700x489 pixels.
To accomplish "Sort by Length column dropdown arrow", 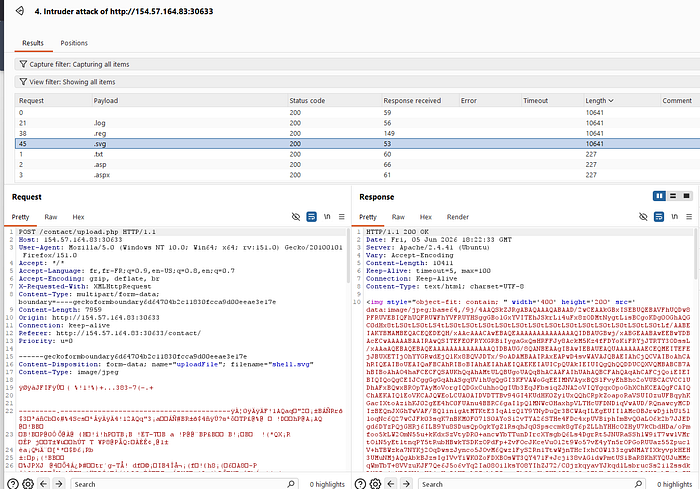I will 611,101.
